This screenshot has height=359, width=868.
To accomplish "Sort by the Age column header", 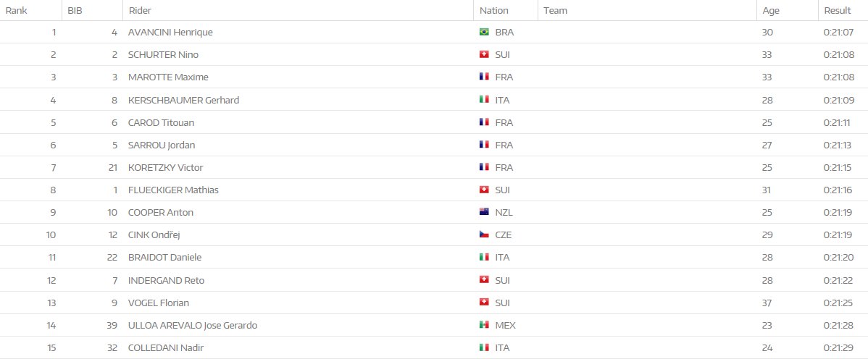I will 770,11.
